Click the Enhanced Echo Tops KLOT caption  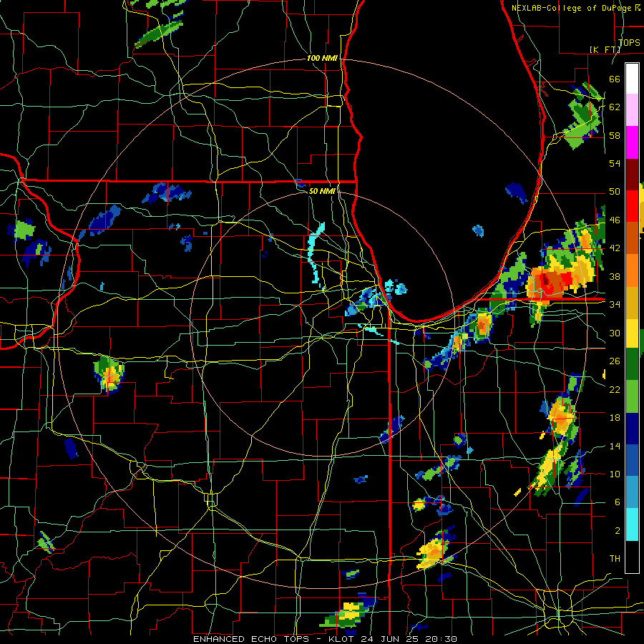(x=325, y=639)
